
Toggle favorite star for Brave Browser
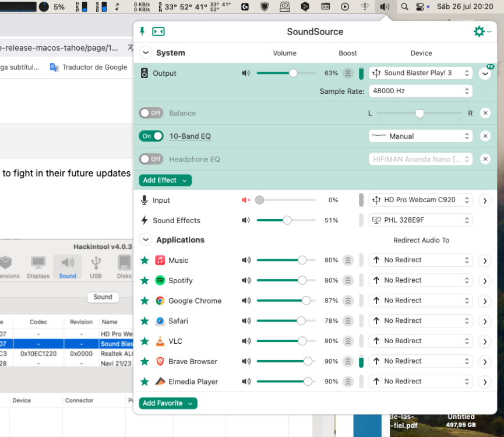pos(144,361)
